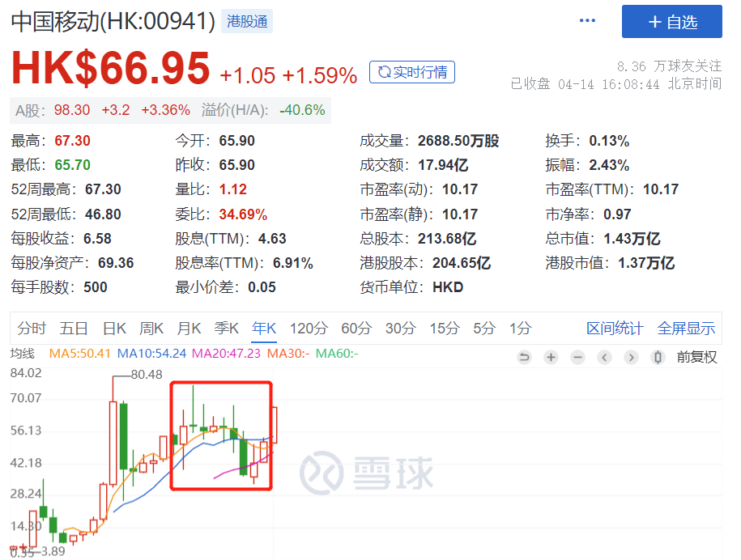Open the three-dot more options menu
Viewport: 741px width, 560px height.
click(x=587, y=21)
